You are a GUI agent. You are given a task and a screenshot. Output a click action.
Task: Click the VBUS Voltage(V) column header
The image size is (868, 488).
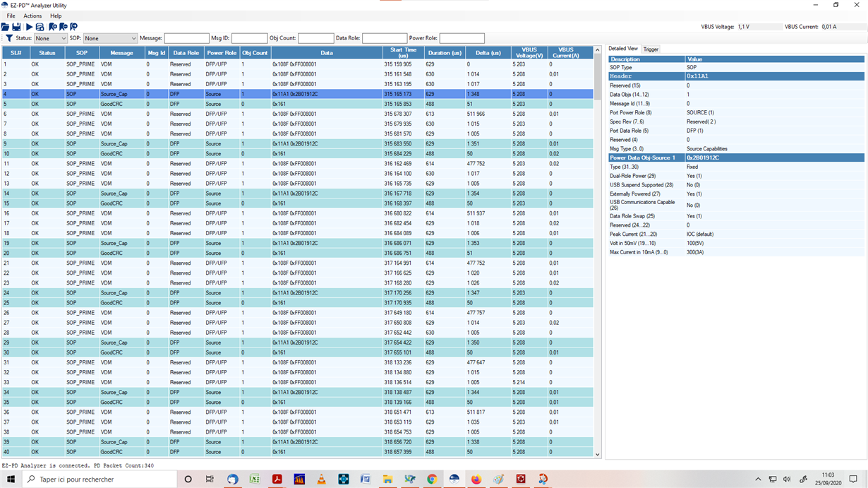click(529, 53)
